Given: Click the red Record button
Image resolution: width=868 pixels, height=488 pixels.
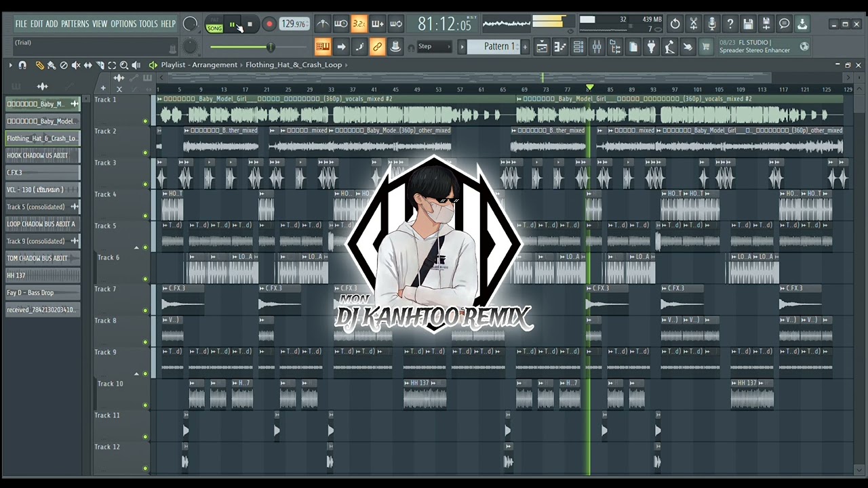Looking at the screenshot, I should 269,24.
